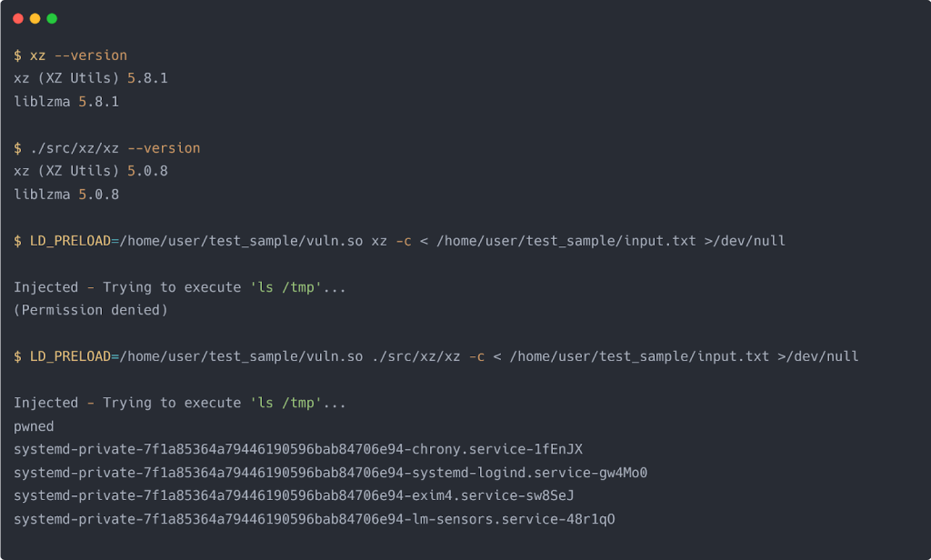This screenshot has width=931, height=560.
Task: Click the 'xz (XZ Utils) 5.8.1' output line
Action: [91, 79]
